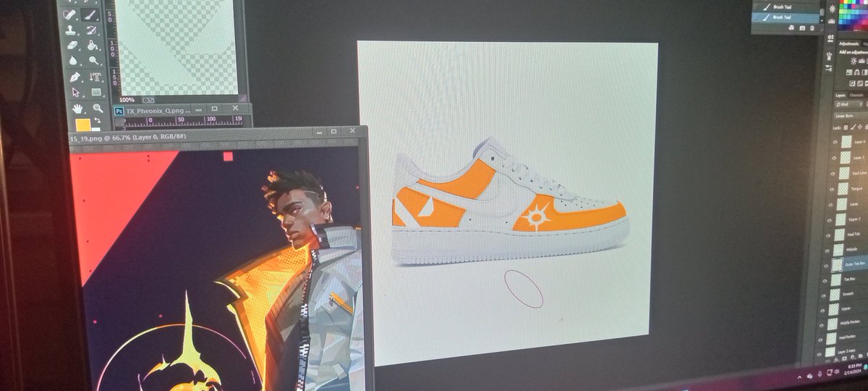Switch to the Channels tab
The height and width of the screenshot is (391, 868).
(x=856, y=95)
